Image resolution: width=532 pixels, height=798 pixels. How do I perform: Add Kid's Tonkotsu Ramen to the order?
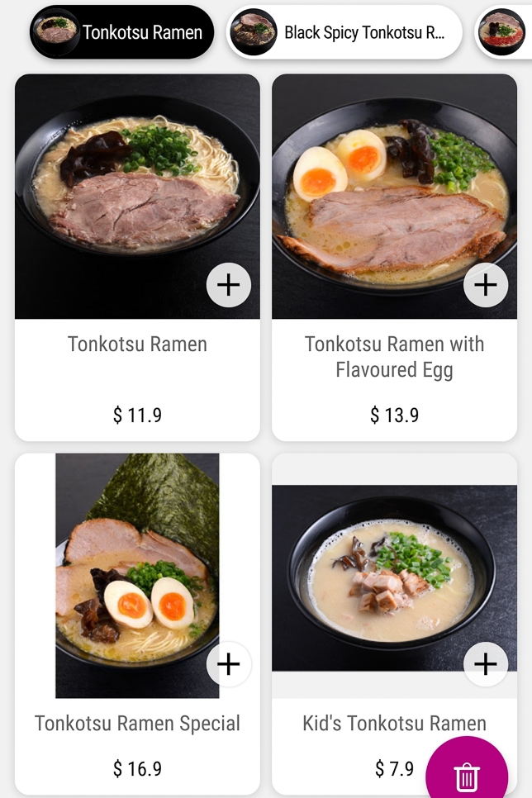pos(486,663)
